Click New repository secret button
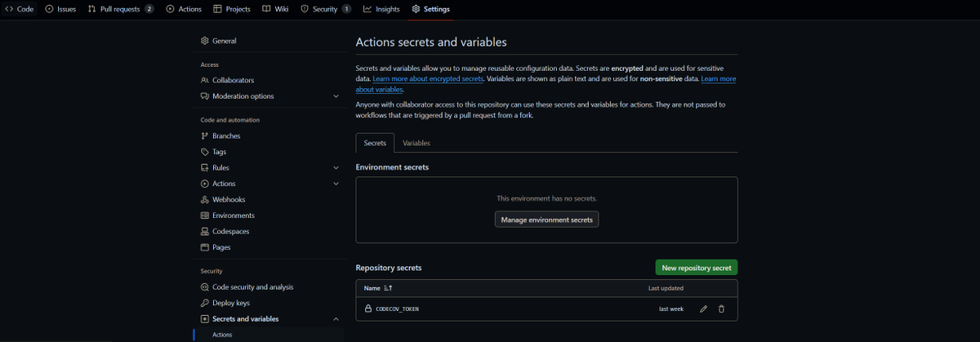The height and width of the screenshot is (342, 980). pyautogui.click(x=697, y=268)
